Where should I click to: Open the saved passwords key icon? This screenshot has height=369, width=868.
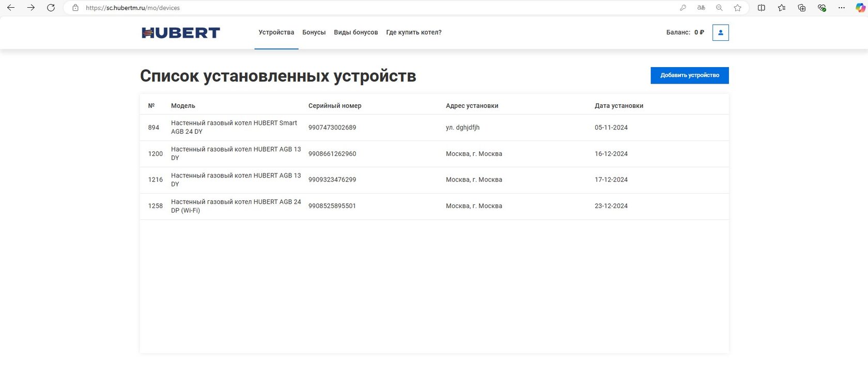(x=683, y=8)
